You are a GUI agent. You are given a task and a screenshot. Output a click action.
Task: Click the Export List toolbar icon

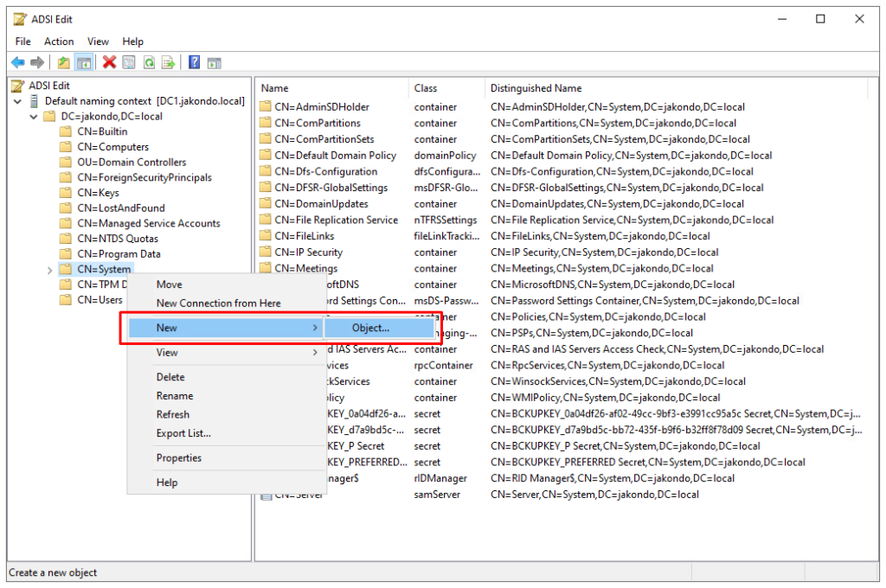coord(170,61)
